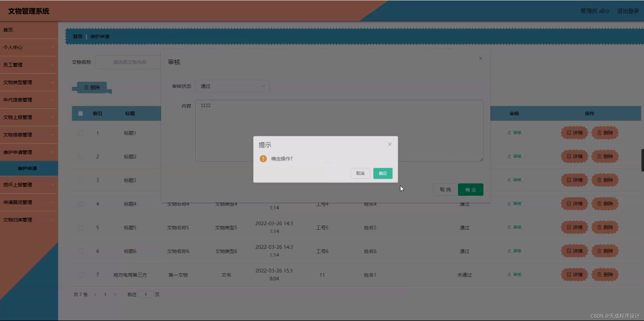
Task: Close the 提示 dialog with its X icon
Action: tap(389, 144)
